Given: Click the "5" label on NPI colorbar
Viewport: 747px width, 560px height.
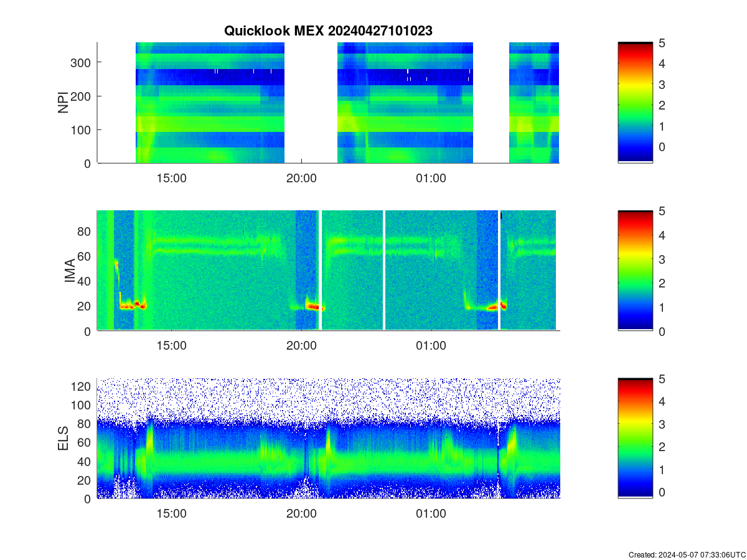Looking at the screenshot, I should 662,43.
